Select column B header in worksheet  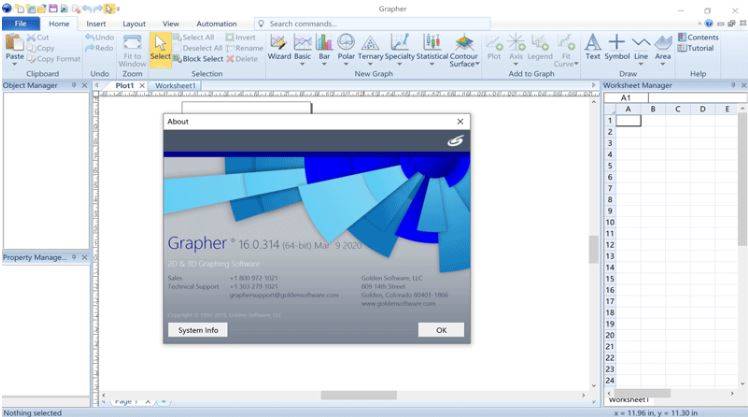click(x=653, y=109)
